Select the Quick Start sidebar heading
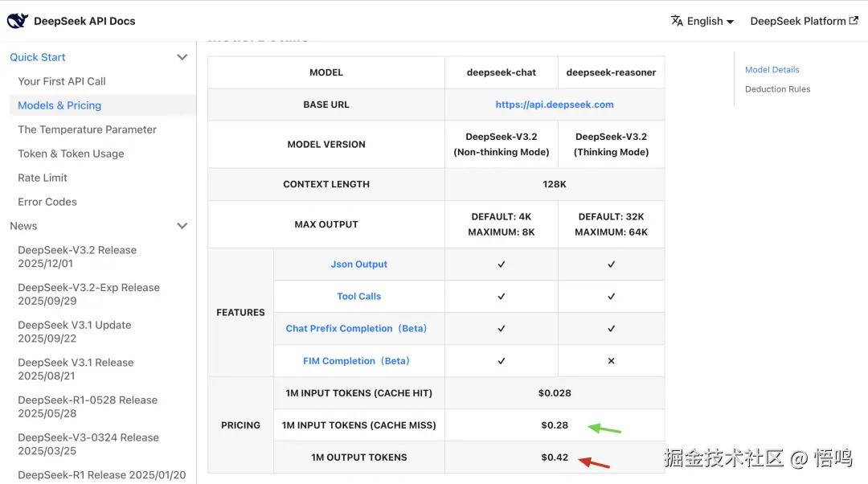 click(38, 57)
